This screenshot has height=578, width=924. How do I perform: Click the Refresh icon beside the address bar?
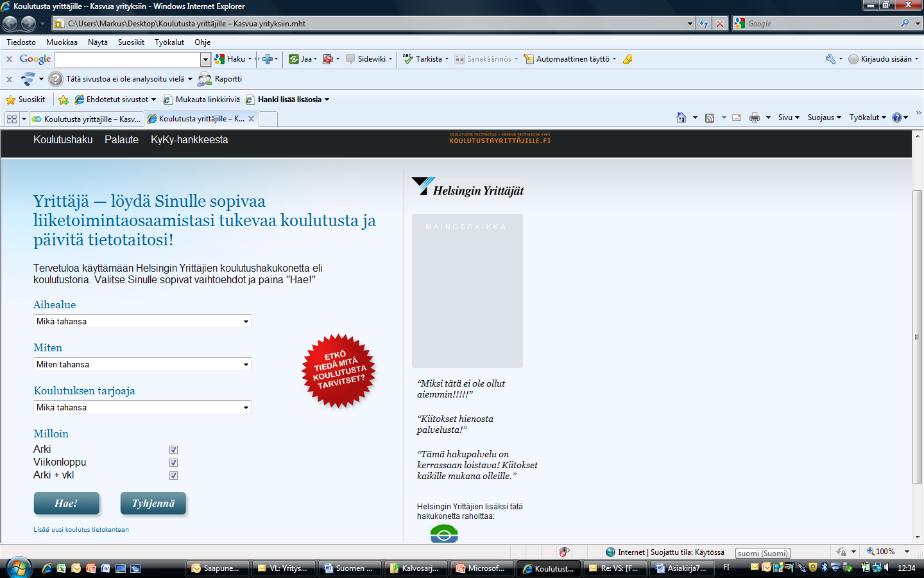pos(704,24)
